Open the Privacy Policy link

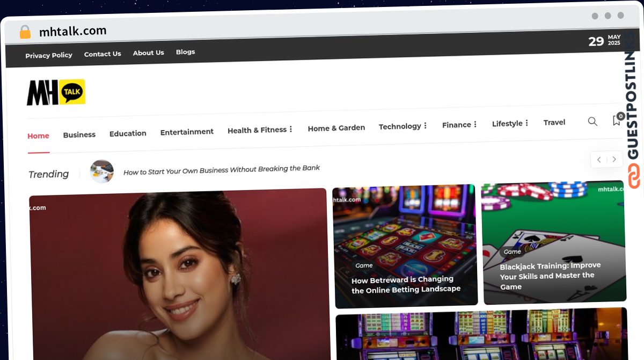49,55
